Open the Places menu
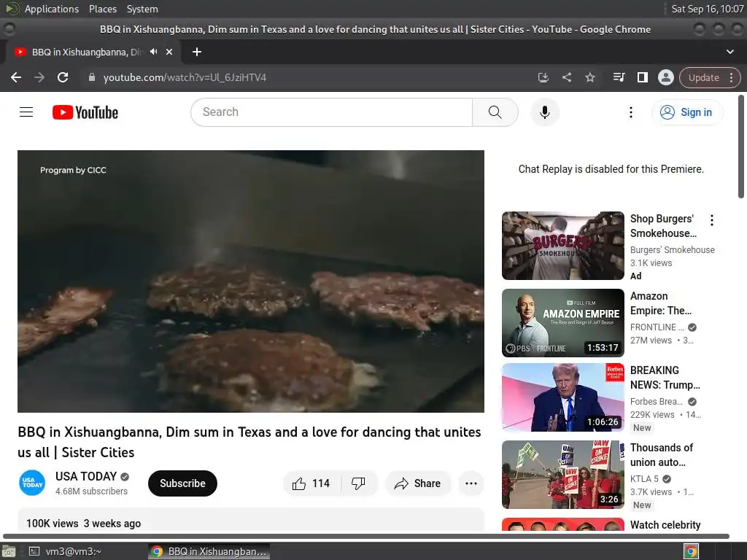The width and height of the screenshot is (747, 560). pos(102,9)
